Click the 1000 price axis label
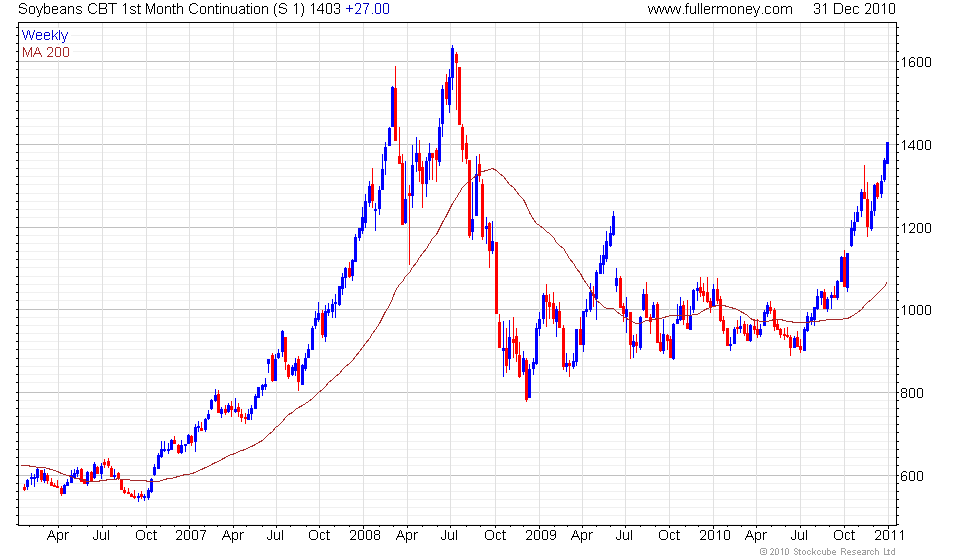This screenshot has width=980, height=560. tap(916, 311)
